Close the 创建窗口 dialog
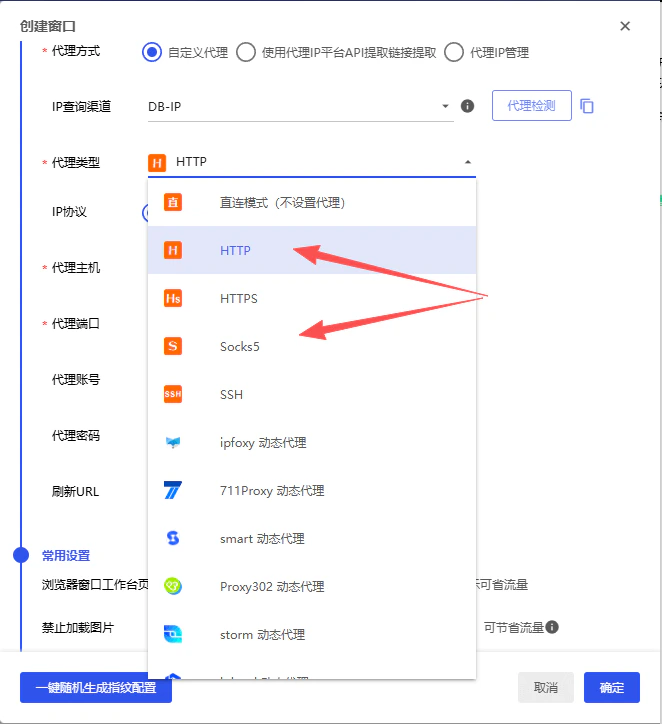This screenshot has height=724, width=662. [x=625, y=26]
